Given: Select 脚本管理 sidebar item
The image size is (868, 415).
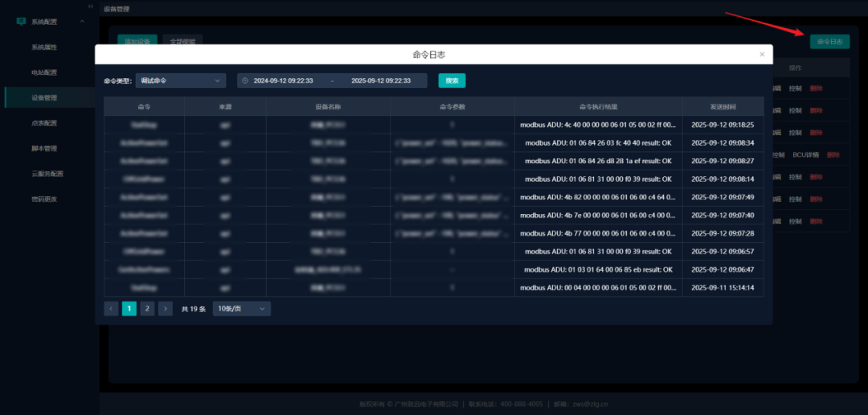Looking at the screenshot, I should coord(44,149).
